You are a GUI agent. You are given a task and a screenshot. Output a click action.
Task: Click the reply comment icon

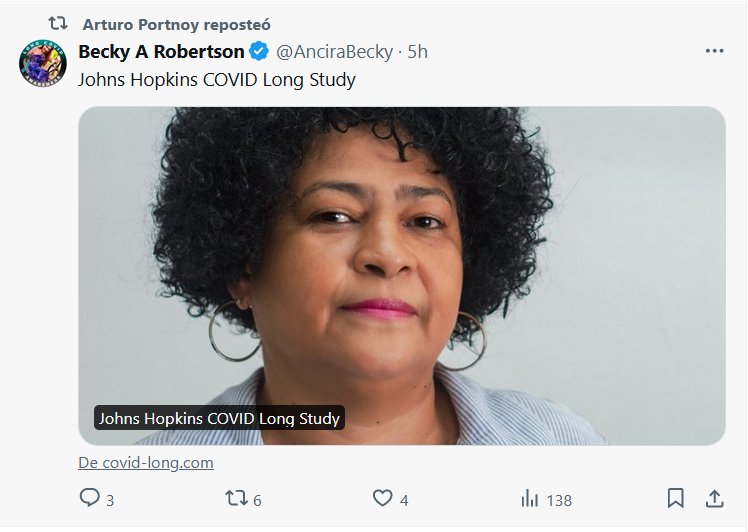click(90, 498)
